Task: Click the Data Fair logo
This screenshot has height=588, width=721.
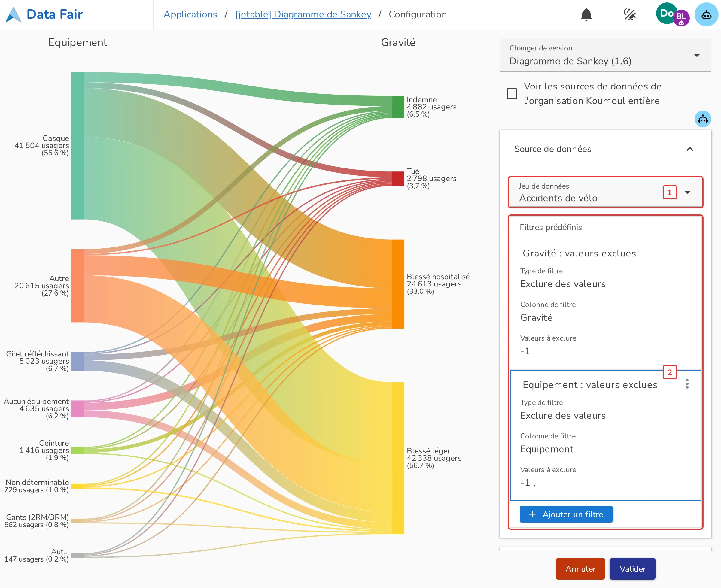Action: (x=44, y=14)
